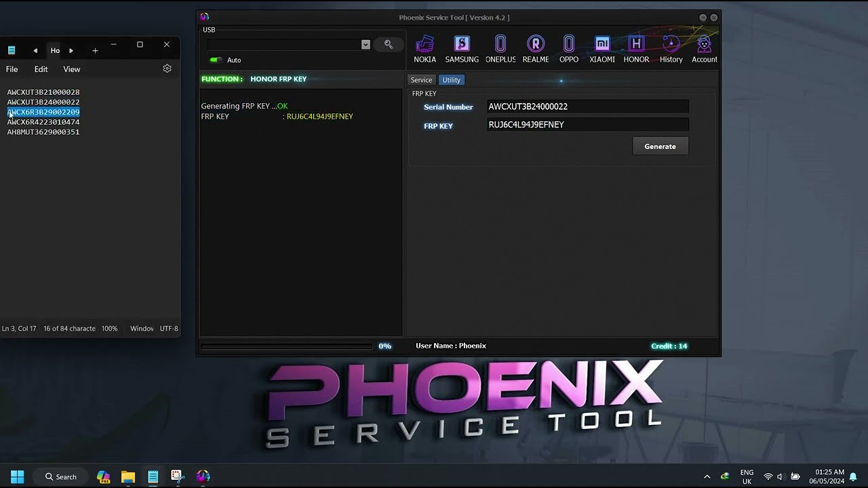Click serial AWCXUT3B21000028 in Notepad
This screenshot has height=488, width=868.
[x=43, y=92]
